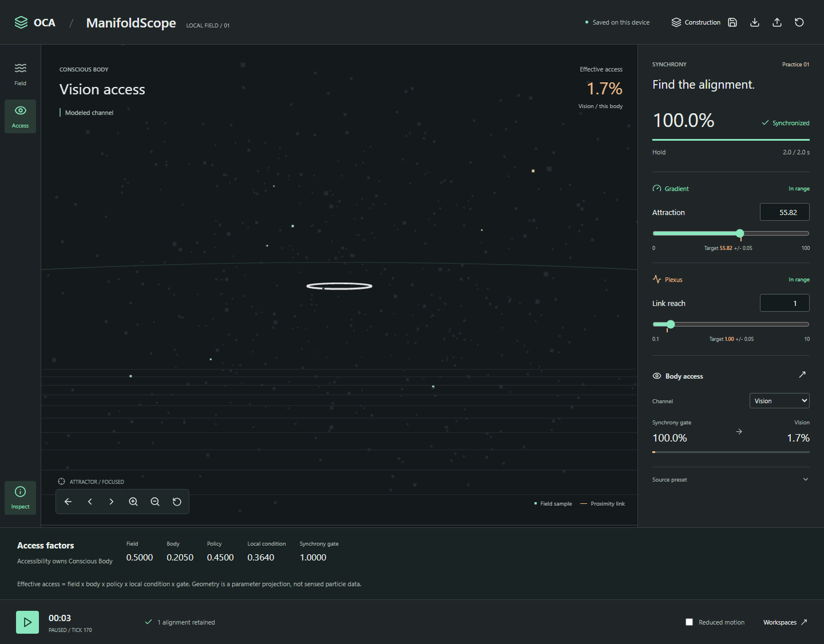This screenshot has width=824, height=644.
Task: Click the OCA logo in header
Action: pyautogui.click(x=35, y=22)
